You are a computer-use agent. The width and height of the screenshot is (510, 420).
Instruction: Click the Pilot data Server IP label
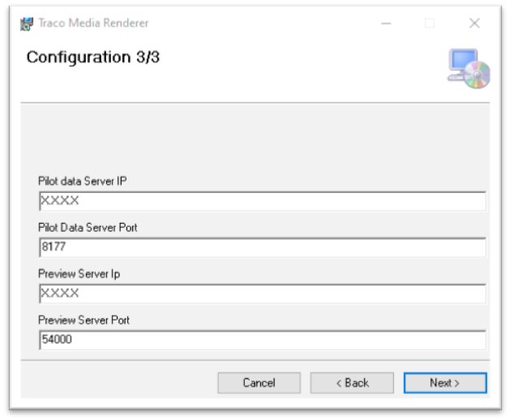[82, 181]
